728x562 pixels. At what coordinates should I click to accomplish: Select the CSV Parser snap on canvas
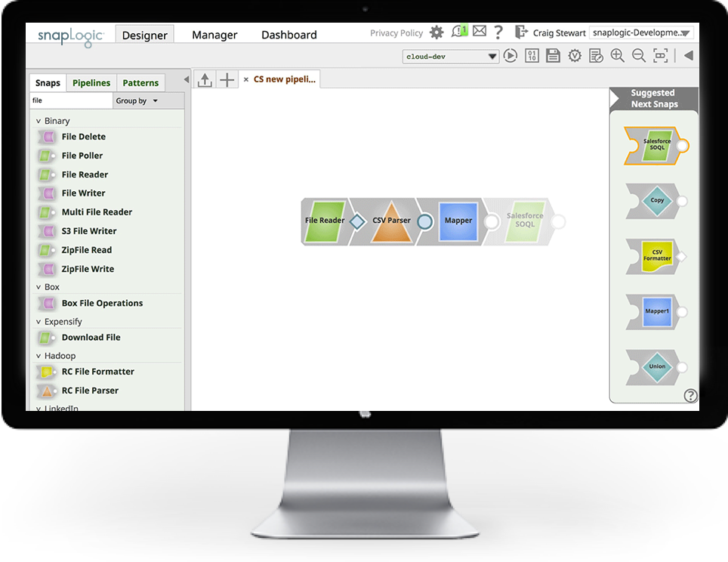pos(391,221)
